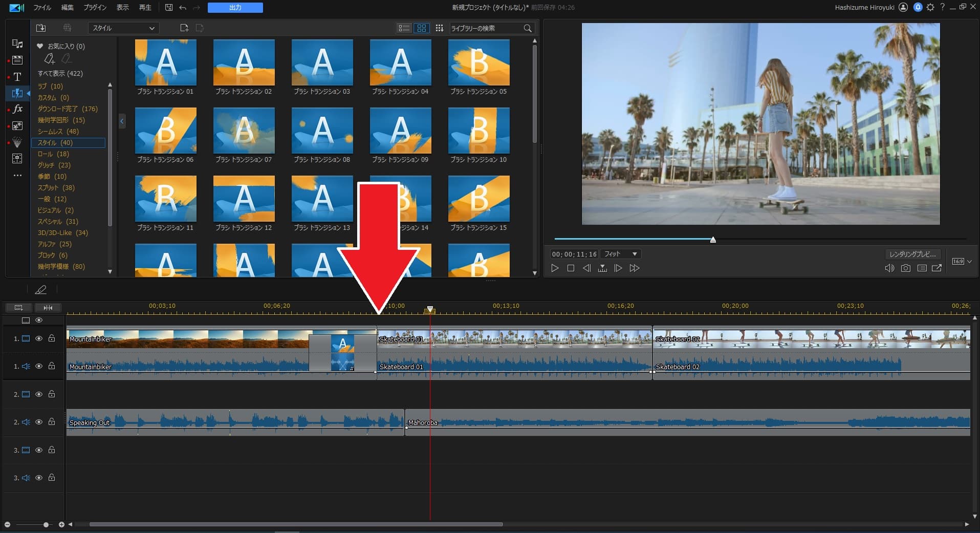Click the help question mark icon
The image size is (980, 533).
pyautogui.click(x=942, y=8)
